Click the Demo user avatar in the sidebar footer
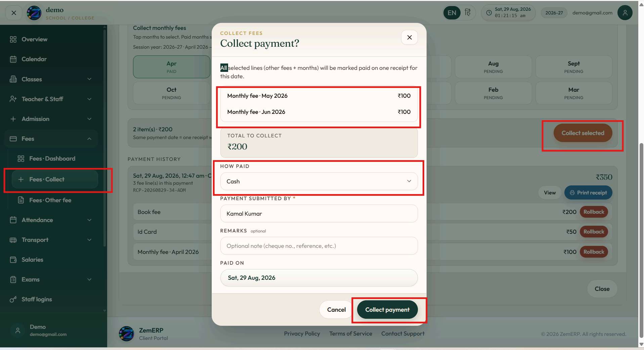Viewport: 644px width, 350px height. [x=18, y=331]
